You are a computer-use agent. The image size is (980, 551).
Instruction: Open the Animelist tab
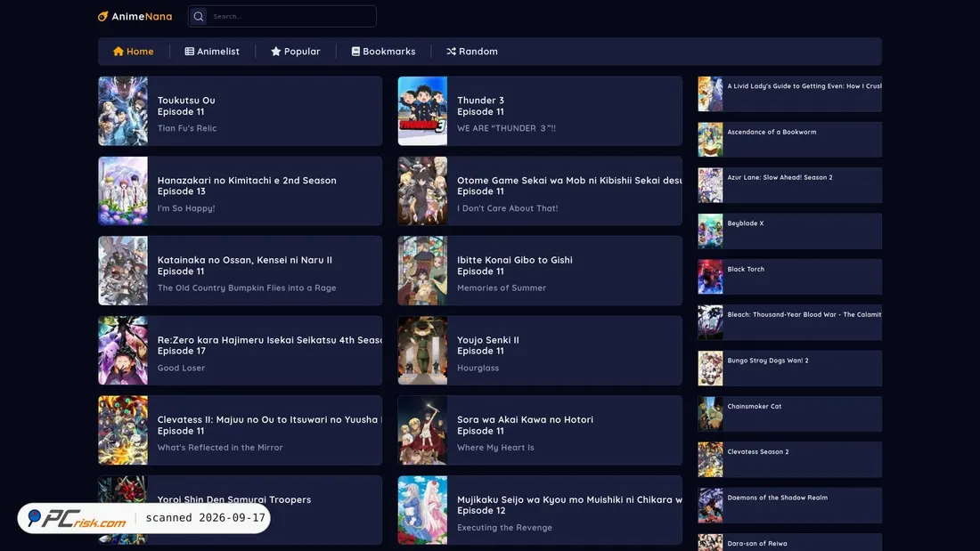pos(212,52)
